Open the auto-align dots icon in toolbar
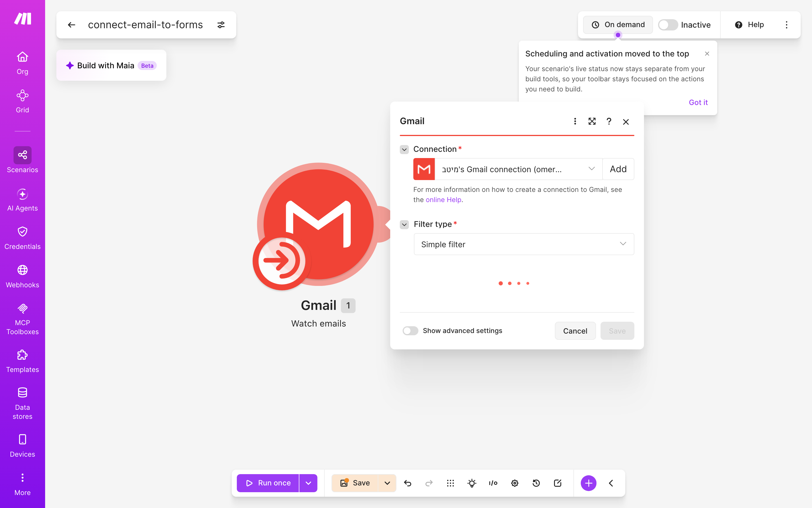The height and width of the screenshot is (508, 812). (x=450, y=483)
